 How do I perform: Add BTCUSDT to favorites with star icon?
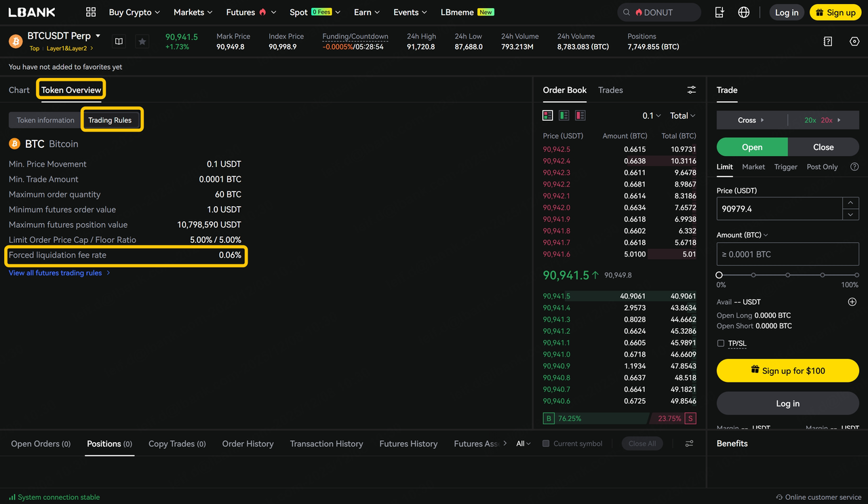tap(142, 41)
